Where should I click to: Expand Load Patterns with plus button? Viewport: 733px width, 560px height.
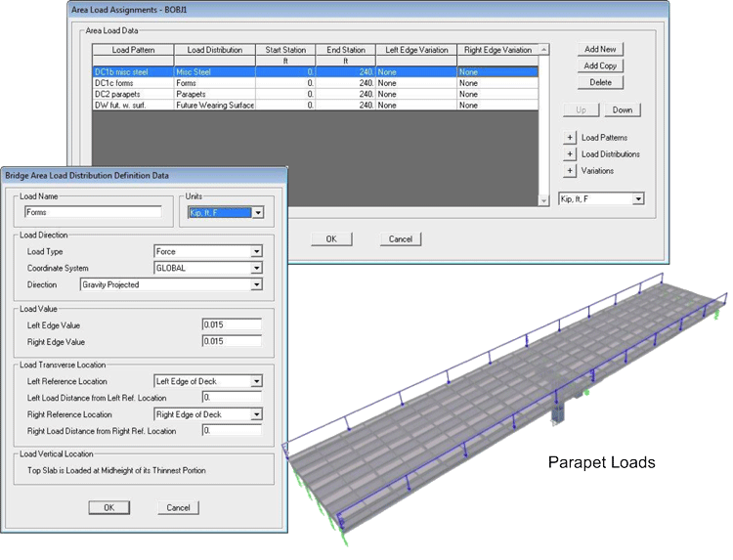tap(570, 138)
